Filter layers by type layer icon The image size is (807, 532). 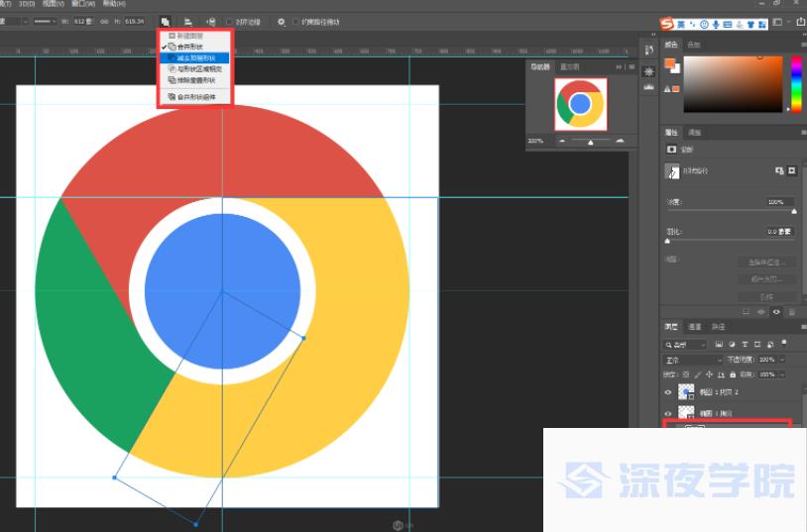point(745,344)
